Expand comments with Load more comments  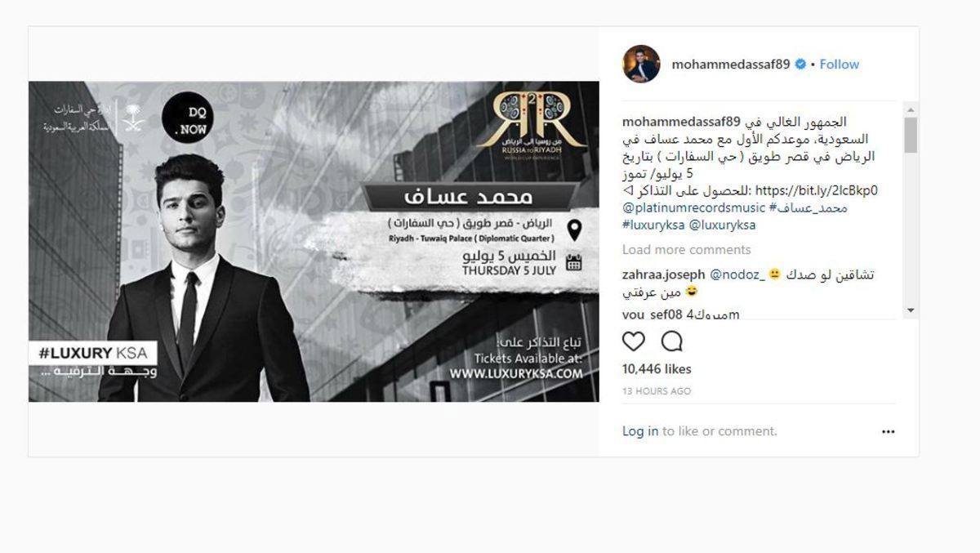(686, 250)
